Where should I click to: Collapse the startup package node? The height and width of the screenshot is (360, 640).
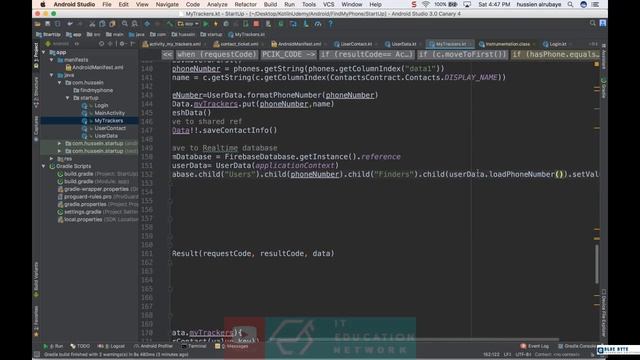pos(67,98)
